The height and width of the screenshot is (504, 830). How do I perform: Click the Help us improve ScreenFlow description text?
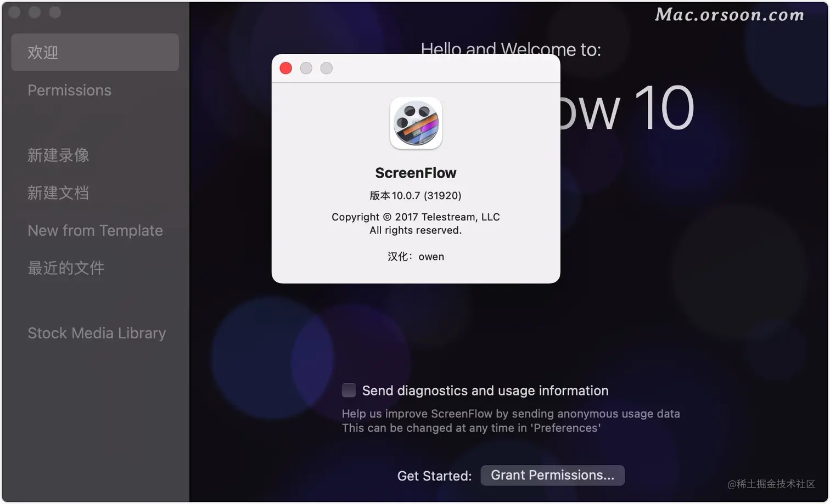pyautogui.click(x=511, y=421)
